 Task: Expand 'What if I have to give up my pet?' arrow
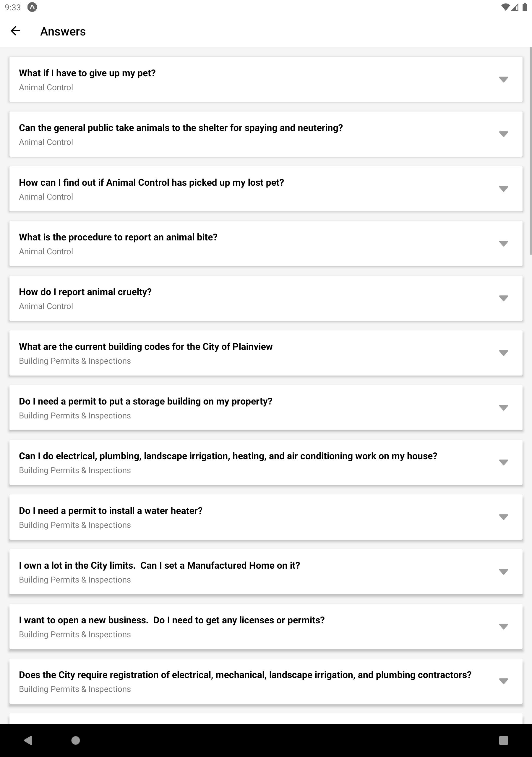(x=503, y=80)
